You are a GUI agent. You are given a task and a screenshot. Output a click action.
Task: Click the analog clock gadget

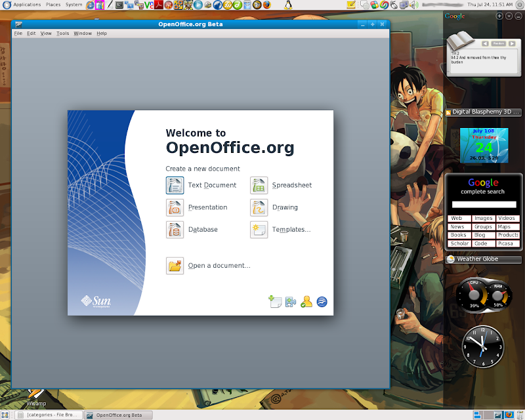coord(482,346)
